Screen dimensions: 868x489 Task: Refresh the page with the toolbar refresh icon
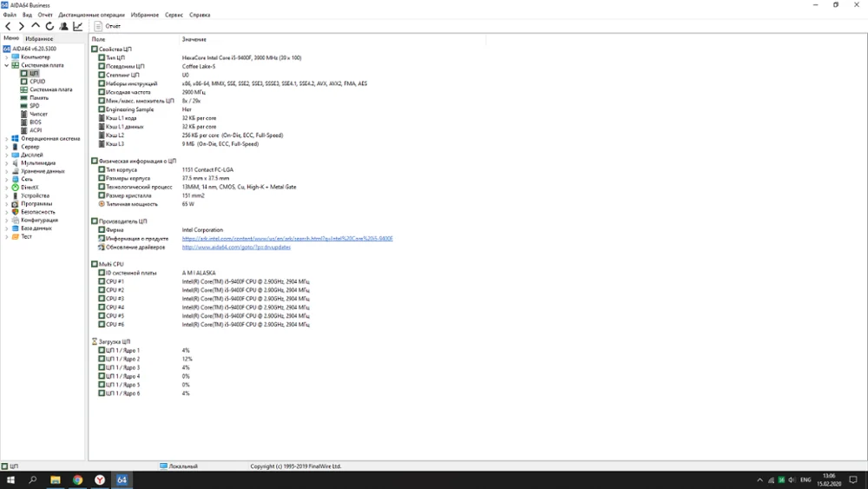49,26
